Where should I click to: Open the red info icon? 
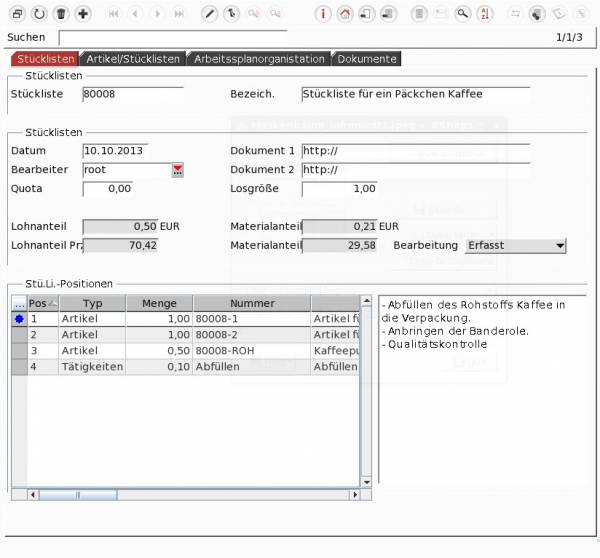(x=322, y=14)
